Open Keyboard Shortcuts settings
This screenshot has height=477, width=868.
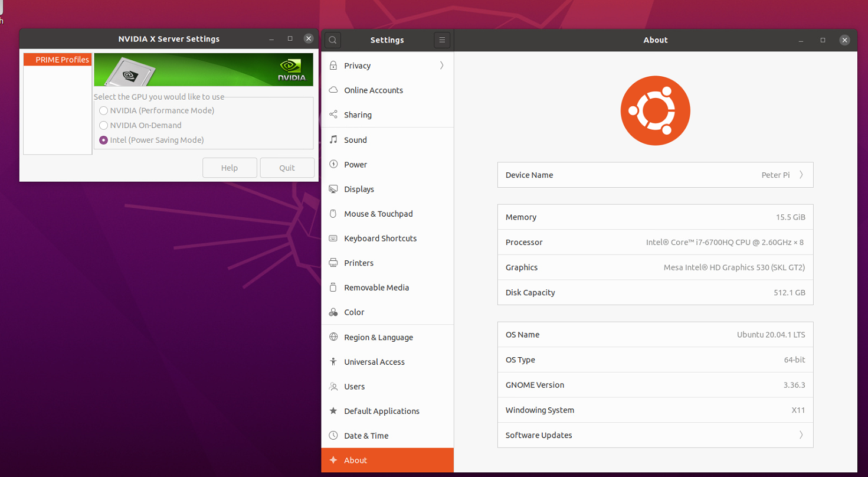(388, 238)
